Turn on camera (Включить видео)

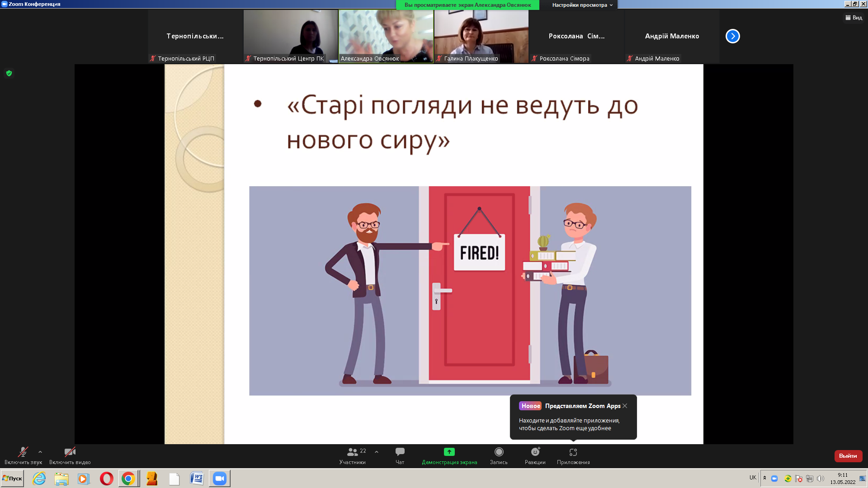click(70, 452)
